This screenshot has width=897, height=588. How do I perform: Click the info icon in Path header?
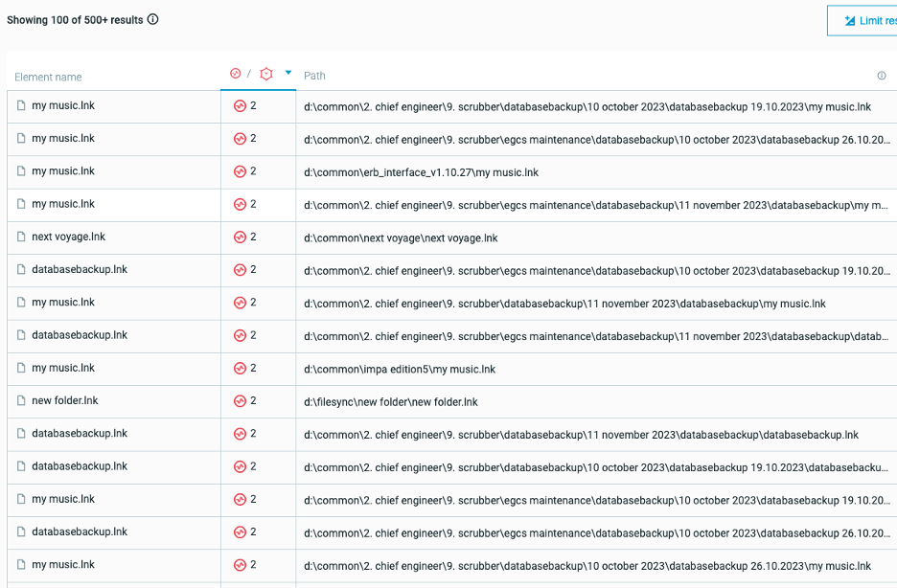point(882,76)
